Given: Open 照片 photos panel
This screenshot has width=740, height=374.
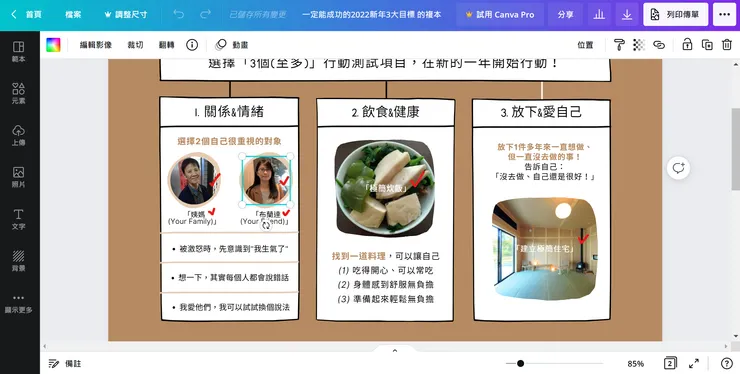Looking at the screenshot, I should point(18,177).
